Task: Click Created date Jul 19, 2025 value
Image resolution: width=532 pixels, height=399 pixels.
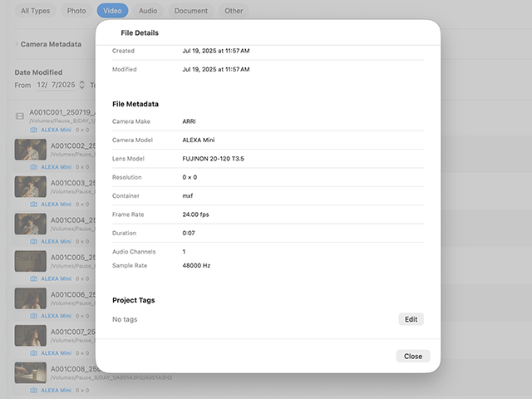Action: (x=216, y=51)
